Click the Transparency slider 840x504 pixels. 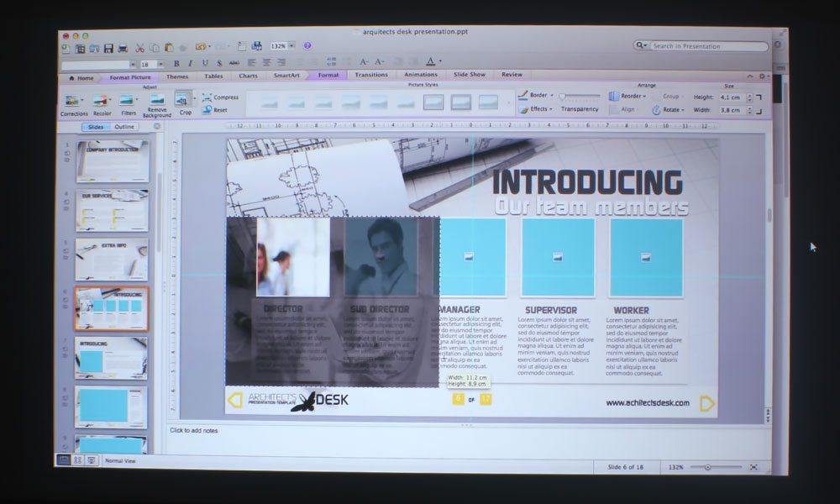[580, 96]
